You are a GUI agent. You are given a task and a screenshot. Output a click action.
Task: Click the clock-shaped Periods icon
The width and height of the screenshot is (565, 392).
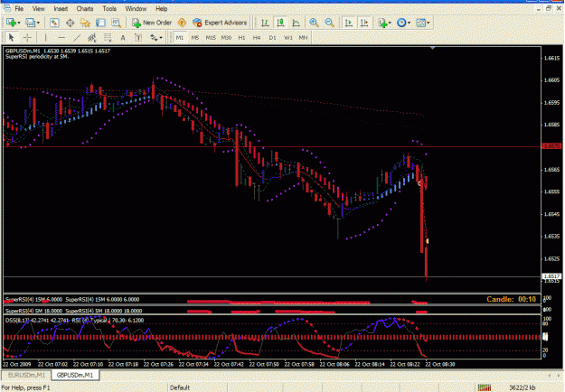[401, 23]
